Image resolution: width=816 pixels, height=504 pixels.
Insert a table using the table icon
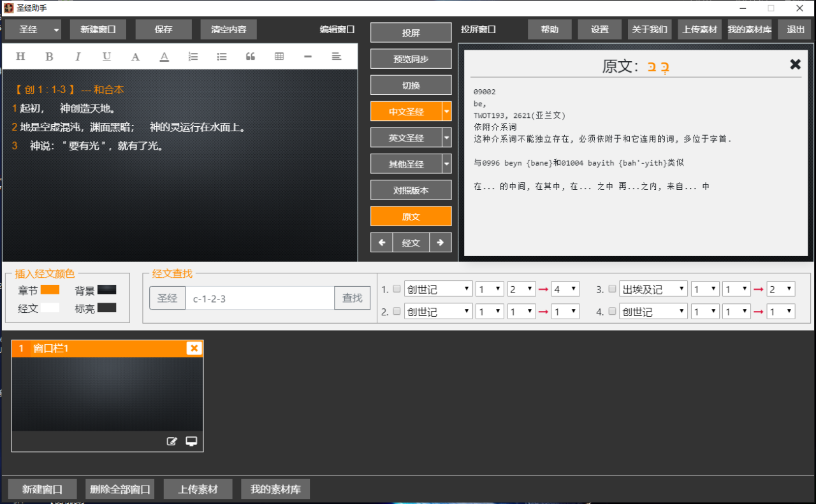click(279, 57)
